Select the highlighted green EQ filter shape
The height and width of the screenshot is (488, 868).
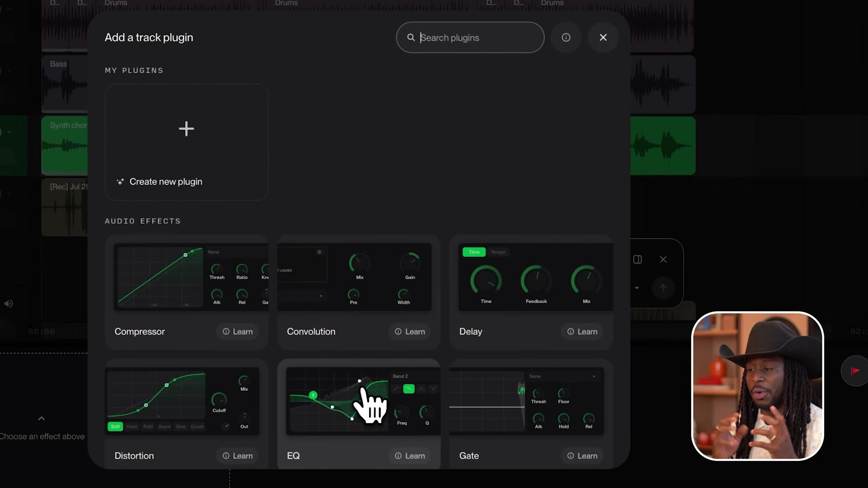pyautogui.click(x=409, y=389)
